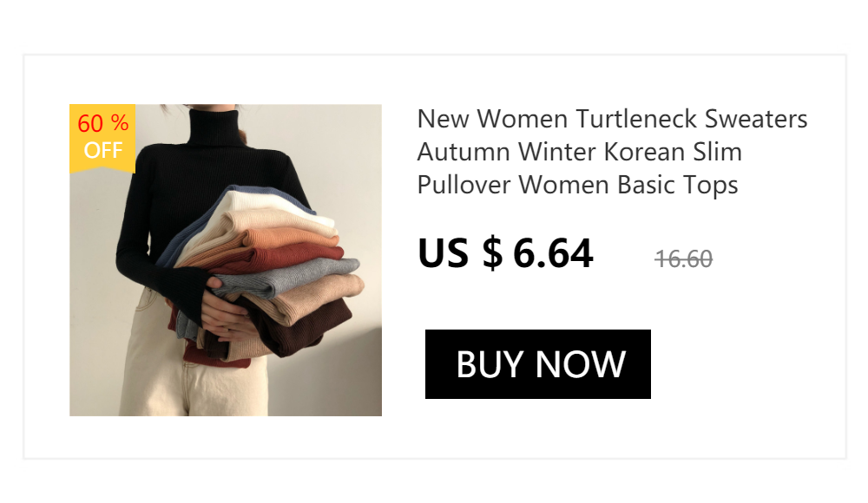Click the "US $" currency label

(x=460, y=253)
